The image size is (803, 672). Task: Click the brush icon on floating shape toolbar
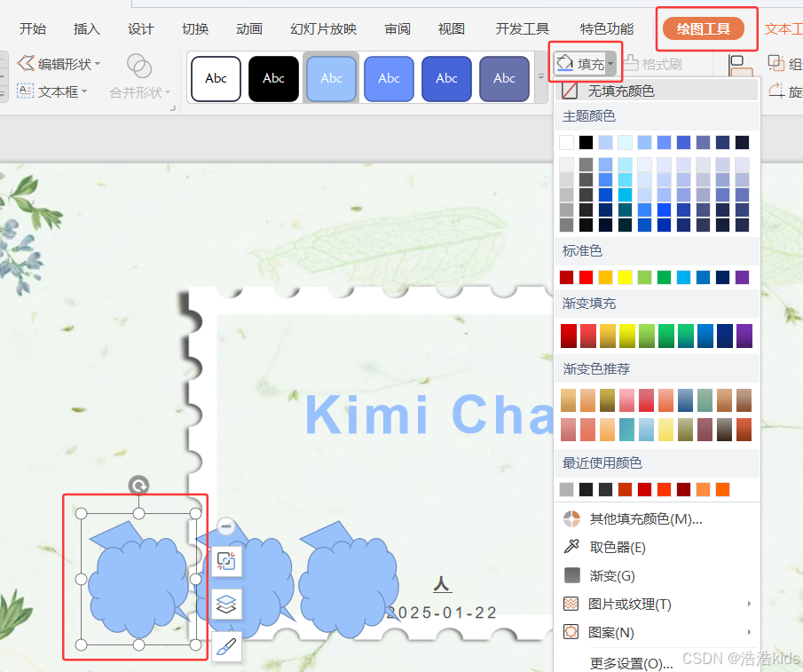[x=226, y=646]
